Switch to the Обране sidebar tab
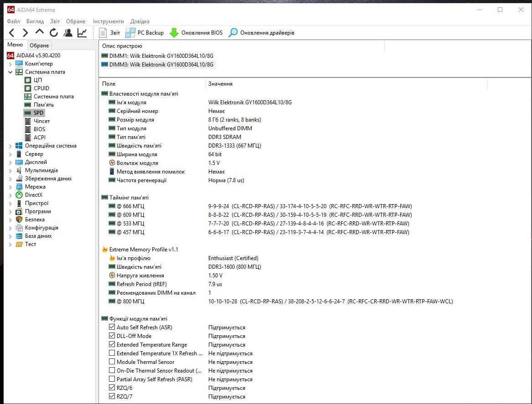 tap(39, 46)
